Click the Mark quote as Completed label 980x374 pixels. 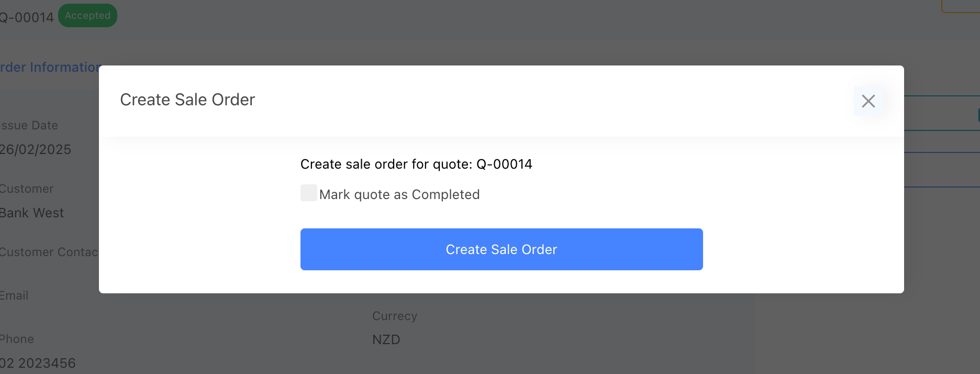(399, 194)
